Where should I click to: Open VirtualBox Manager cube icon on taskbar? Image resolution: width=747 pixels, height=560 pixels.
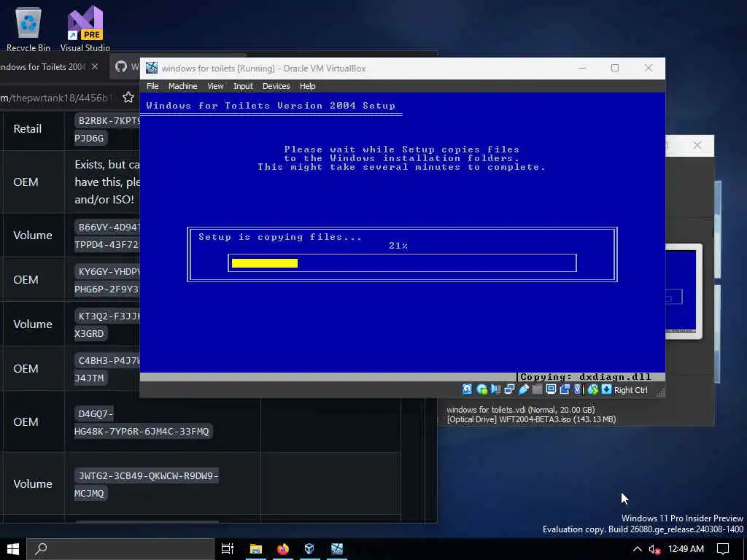[x=309, y=549]
